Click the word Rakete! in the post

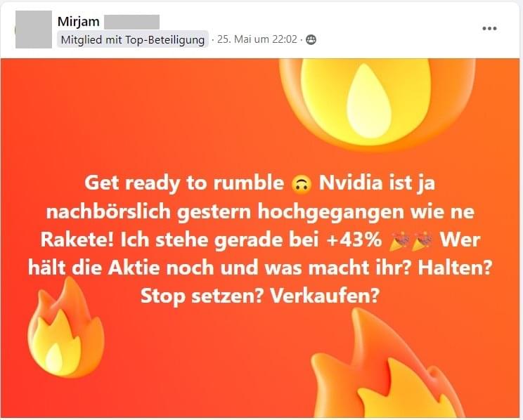77,240
